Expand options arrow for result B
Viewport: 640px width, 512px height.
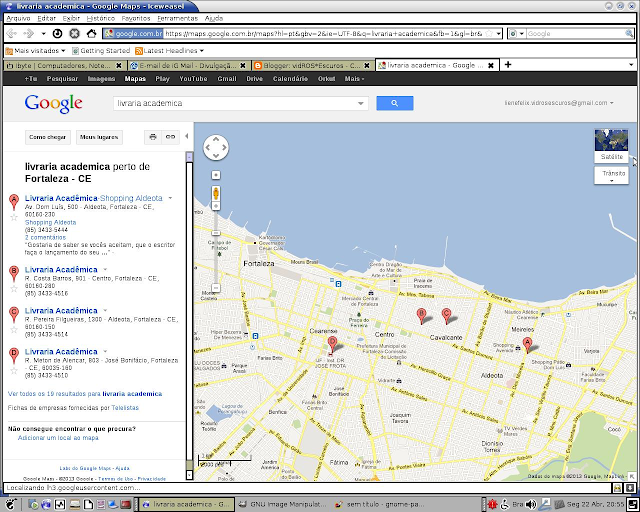[x=105, y=269]
